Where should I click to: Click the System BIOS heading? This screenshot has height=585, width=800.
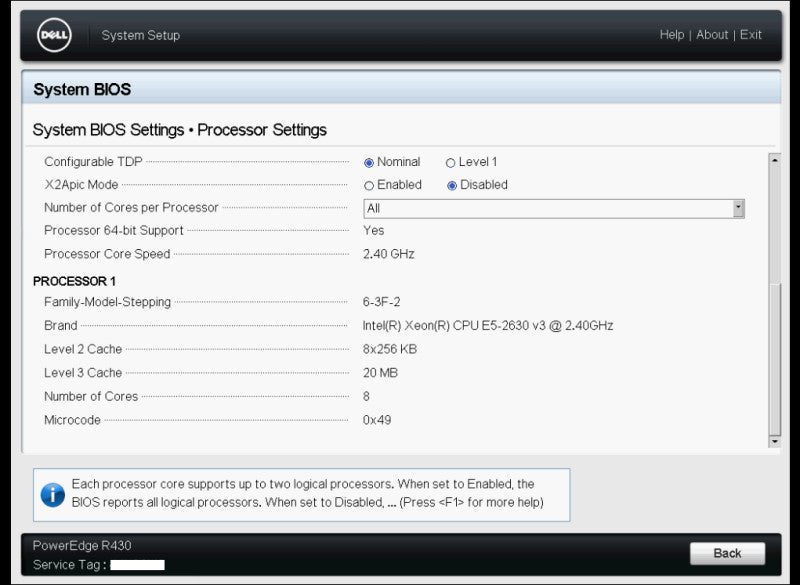pyautogui.click(x=82, y=89)
